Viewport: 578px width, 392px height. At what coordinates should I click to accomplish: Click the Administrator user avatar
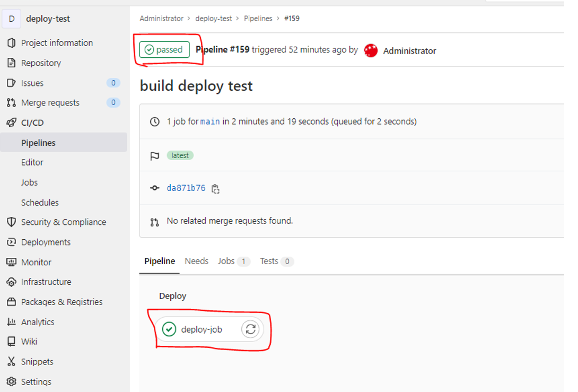point(371,50)
